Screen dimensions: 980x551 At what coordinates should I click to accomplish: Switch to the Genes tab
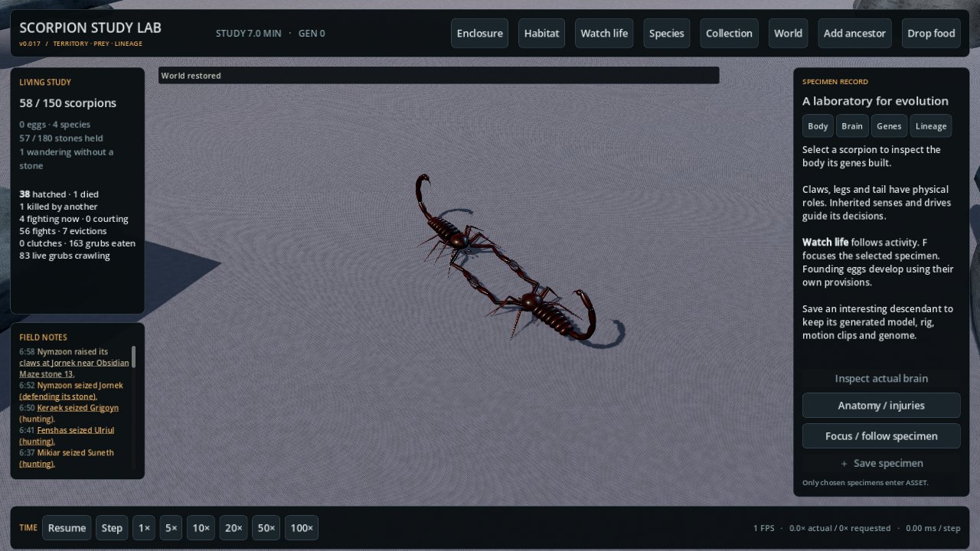(x=888, y=126)
